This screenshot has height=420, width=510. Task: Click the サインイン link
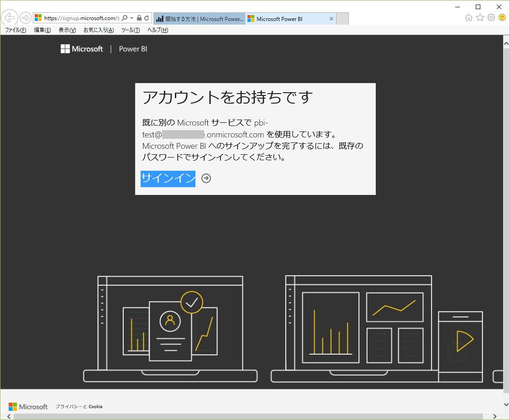(168, 178)
